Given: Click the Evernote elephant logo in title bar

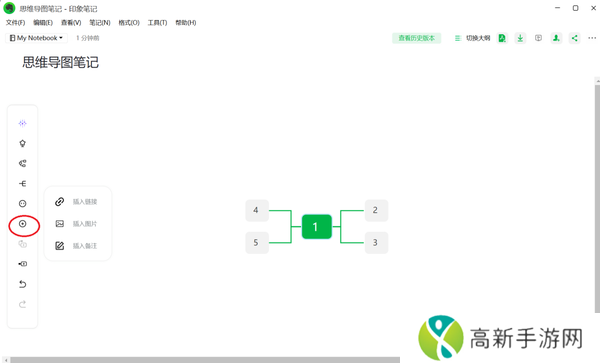Looking at the screenshot, I should tap(9, 8).
